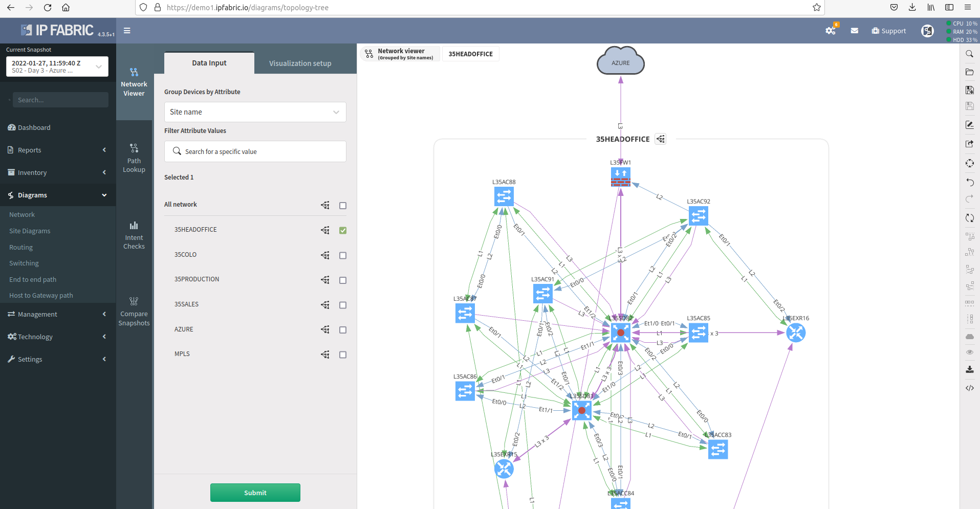Click the AZURE cloud node
Image resolution: width=980 pixels, height=509 pixels.
620,61
